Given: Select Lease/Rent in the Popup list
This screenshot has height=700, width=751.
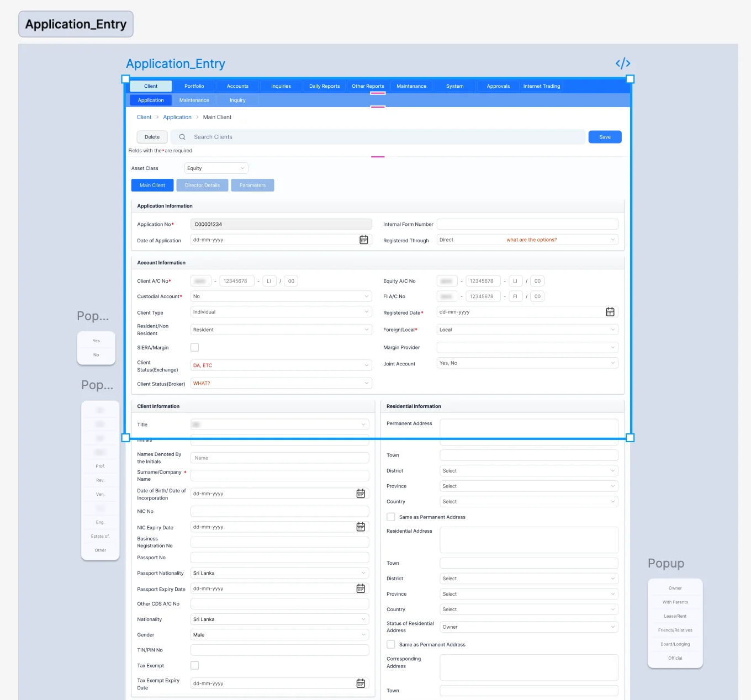Looking at the screenshot, I should click(x=675, y=616).
